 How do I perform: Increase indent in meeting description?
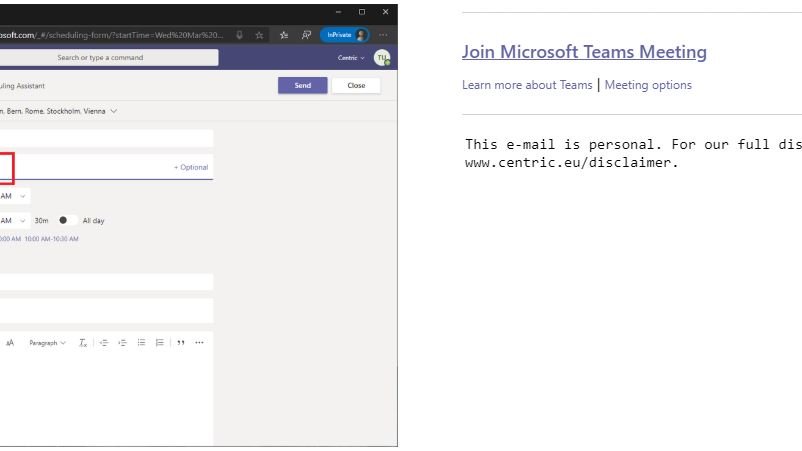(x=122, y=343)
